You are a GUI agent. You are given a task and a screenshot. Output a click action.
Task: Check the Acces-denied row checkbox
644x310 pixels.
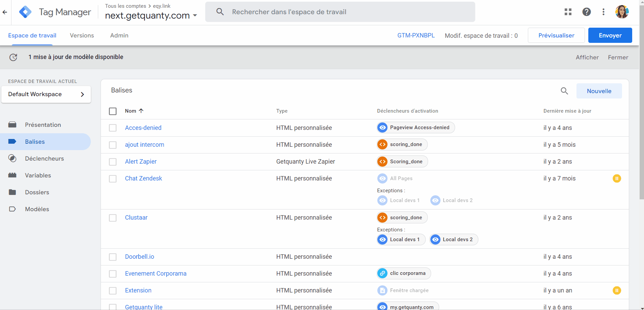[x=113, y=128]
